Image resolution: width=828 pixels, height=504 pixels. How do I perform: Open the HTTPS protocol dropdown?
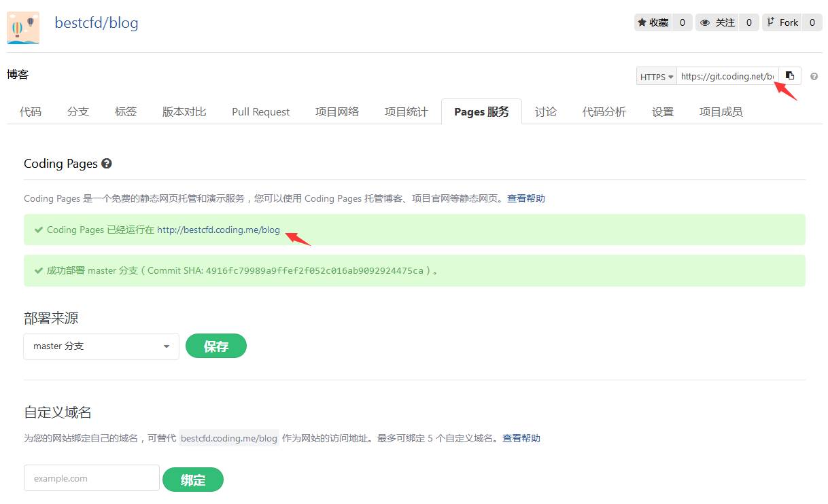tap(656, 77)
